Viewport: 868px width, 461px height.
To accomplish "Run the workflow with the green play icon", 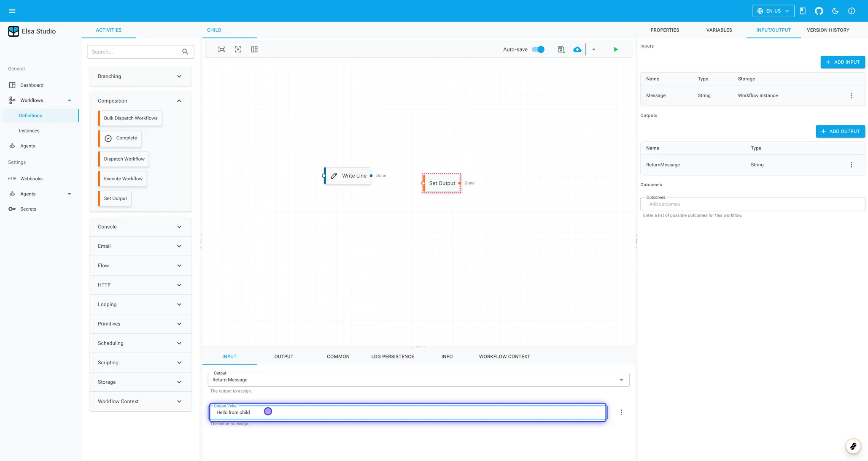I will [615, 49].
